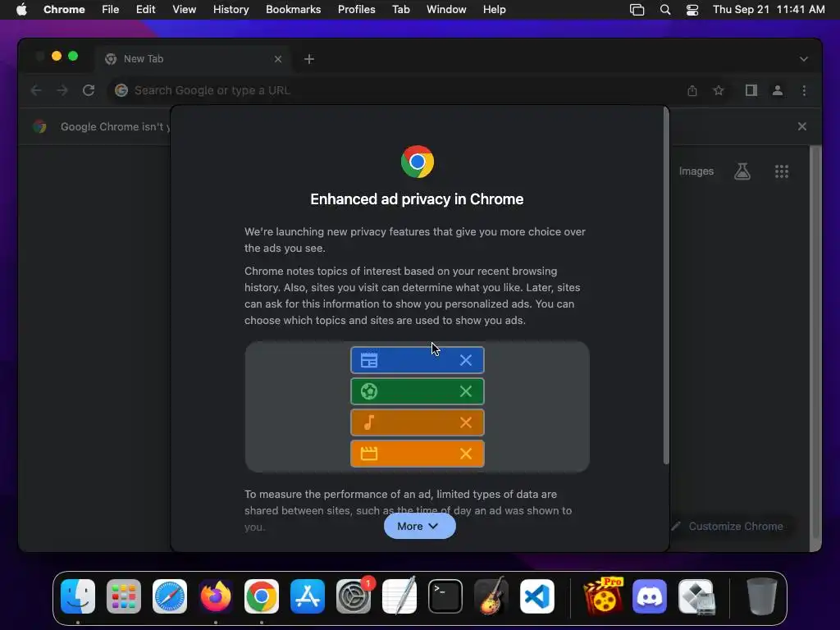Remove the green soccer topic chip
Viewport: 840px width, 630px height.
[x=466, y=391]
